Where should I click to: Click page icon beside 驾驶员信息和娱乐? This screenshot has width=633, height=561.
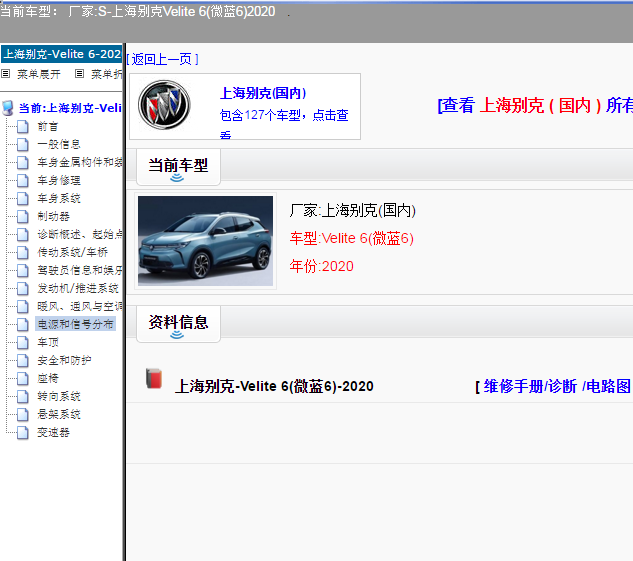[23, 270]
